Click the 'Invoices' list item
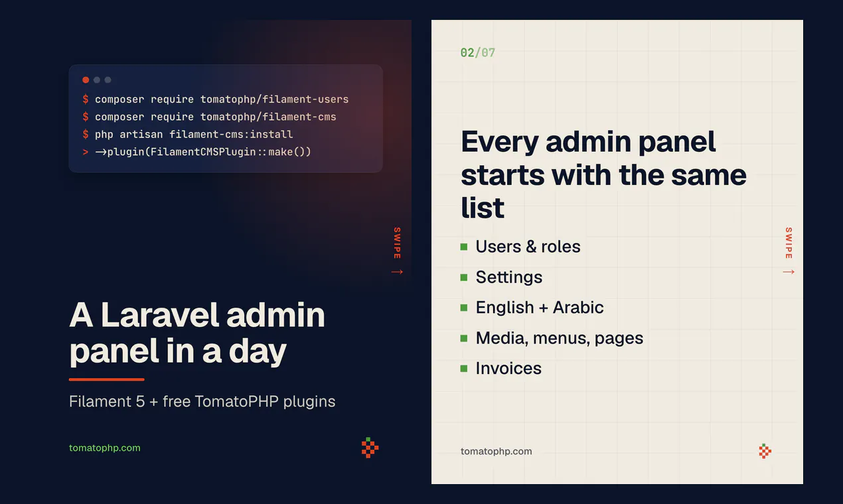The image size is (843, 504). [x=501, y=369]
